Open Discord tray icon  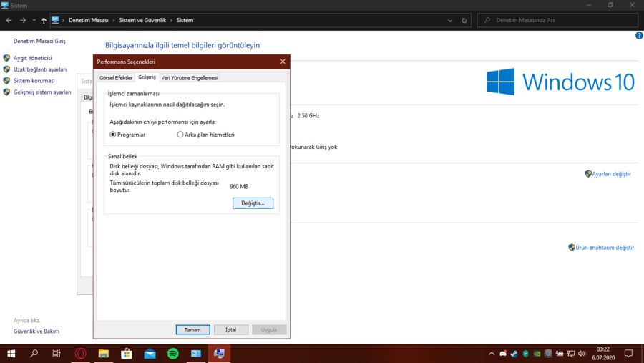[x=503, y=354]
